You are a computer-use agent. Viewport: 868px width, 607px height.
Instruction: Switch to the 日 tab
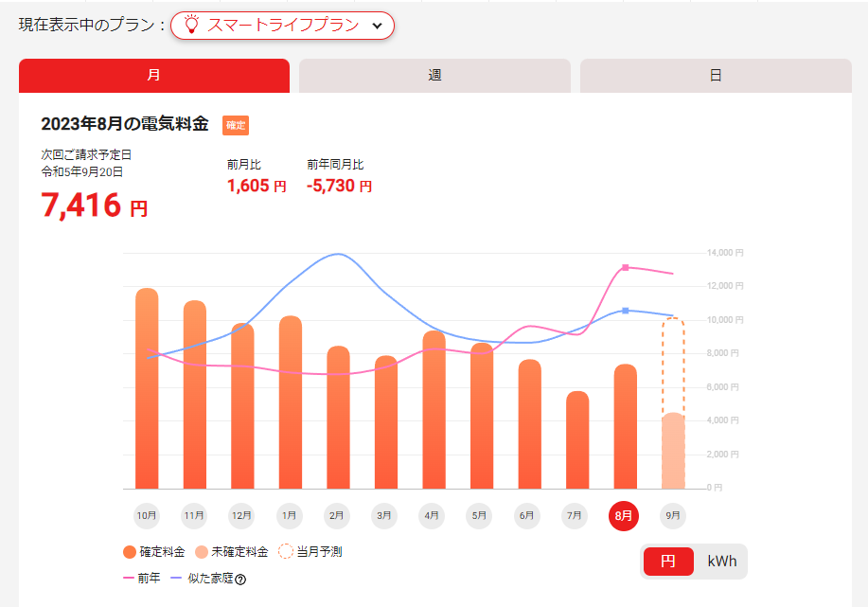(x=716, y=76)
